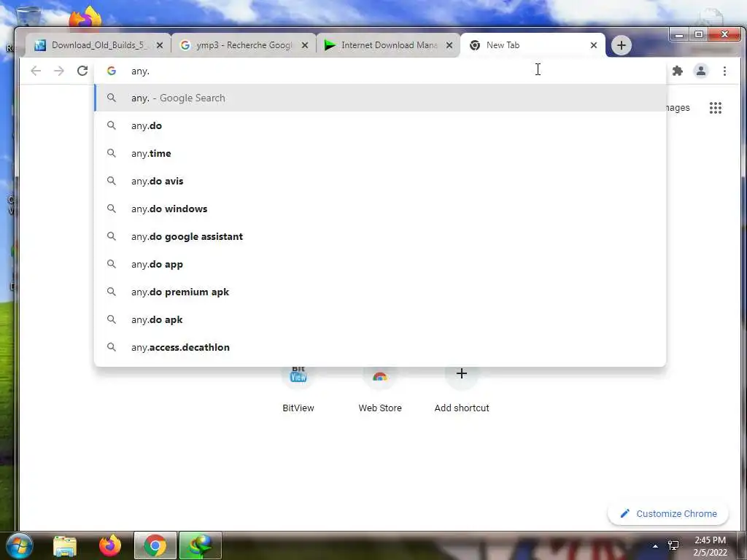Close the ymp3 Recherche Google tab
The width and height of the screenshot is (747, 560).
(305, 45)
